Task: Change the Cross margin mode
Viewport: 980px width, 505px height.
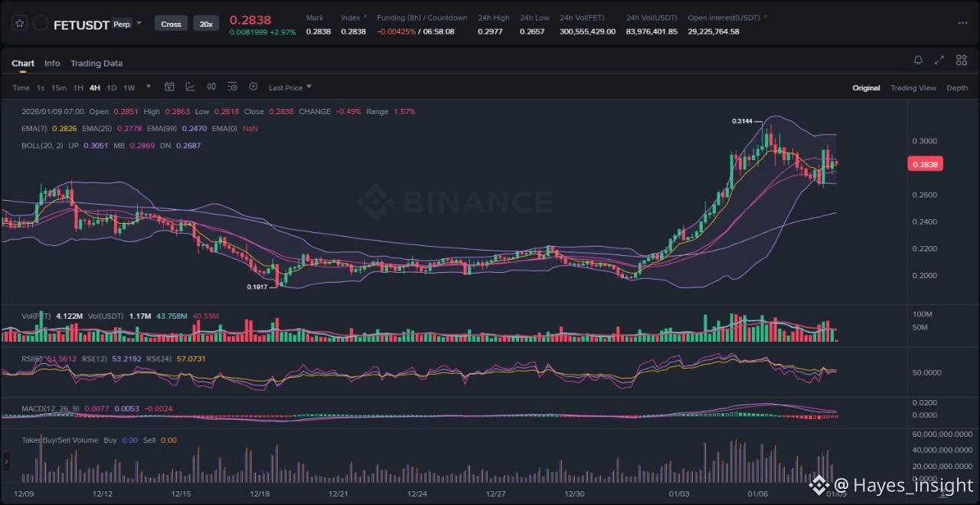Action: [x=171, y=24]
